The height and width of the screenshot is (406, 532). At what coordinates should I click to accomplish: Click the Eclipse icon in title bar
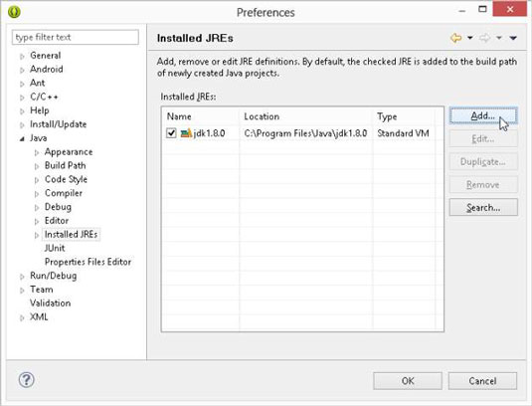click(x=14, y=12)
